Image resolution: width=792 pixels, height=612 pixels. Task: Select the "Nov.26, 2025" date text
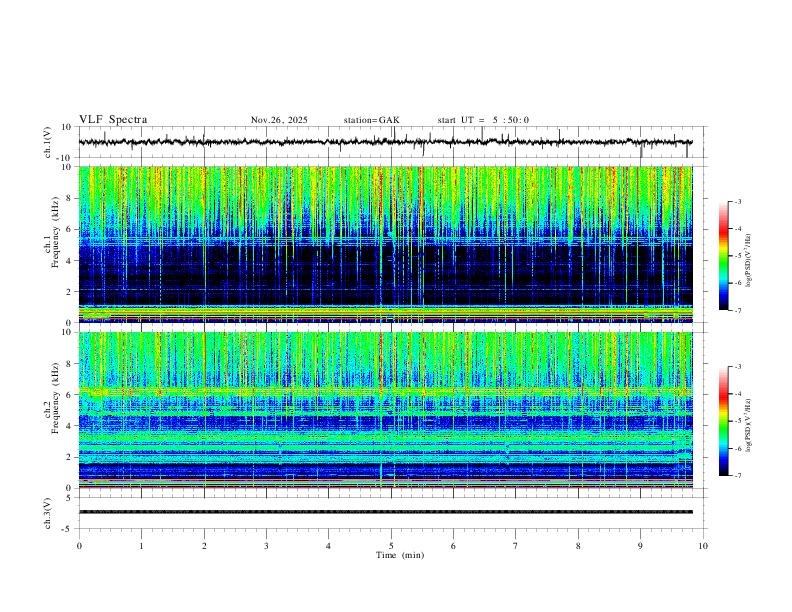coord(279,120)
